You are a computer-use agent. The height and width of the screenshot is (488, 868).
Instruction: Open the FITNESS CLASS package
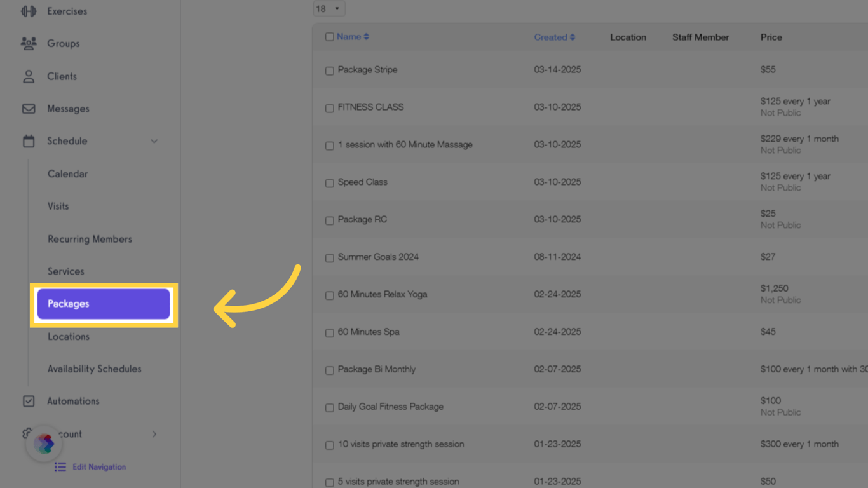370,107
